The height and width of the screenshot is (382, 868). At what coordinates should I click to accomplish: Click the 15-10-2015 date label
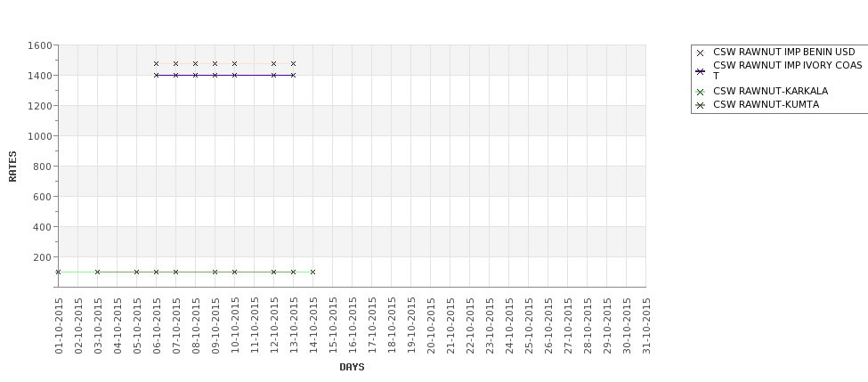click(333, 326)
